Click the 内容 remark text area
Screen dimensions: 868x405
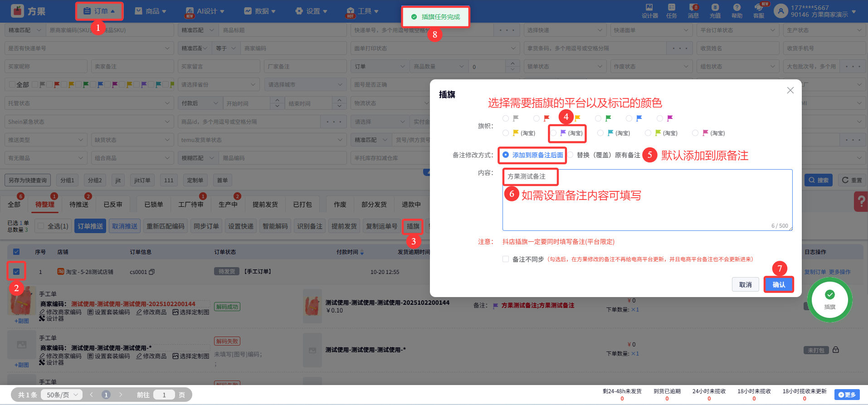click(648, 200)
